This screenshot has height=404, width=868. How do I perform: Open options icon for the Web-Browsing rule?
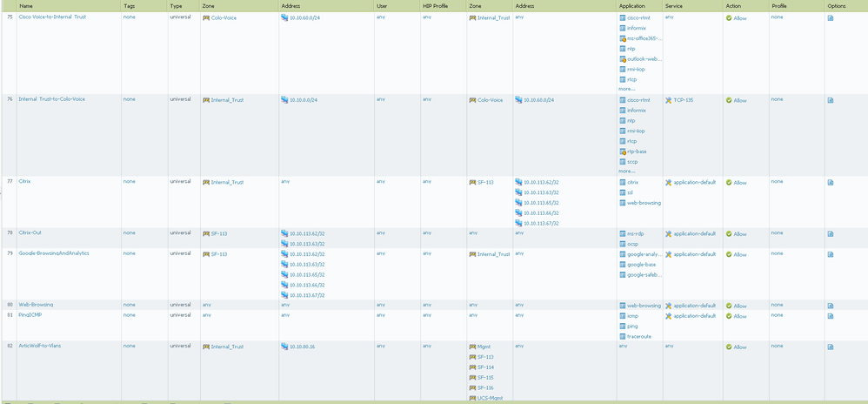click(x=831, y=306)
